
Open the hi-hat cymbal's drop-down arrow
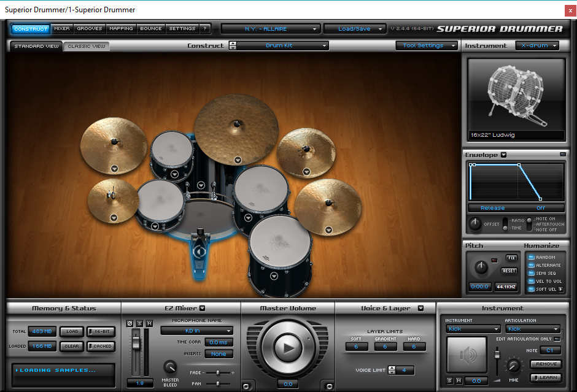(114, 218)
